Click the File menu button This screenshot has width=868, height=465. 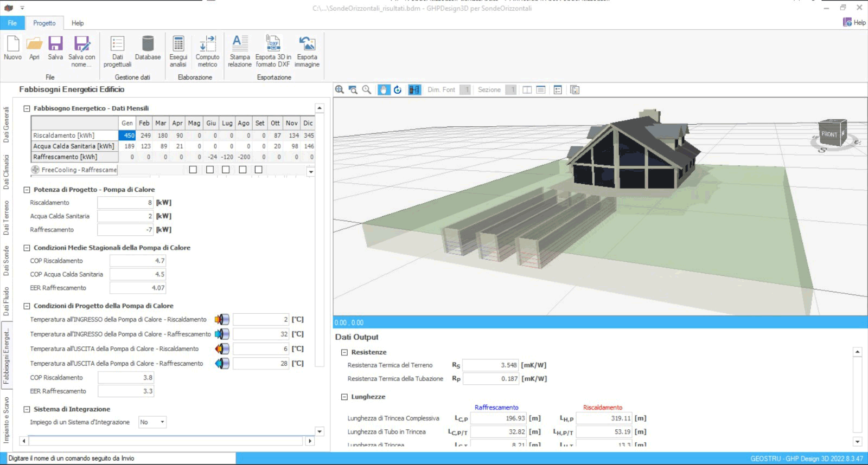pos(12,23)
